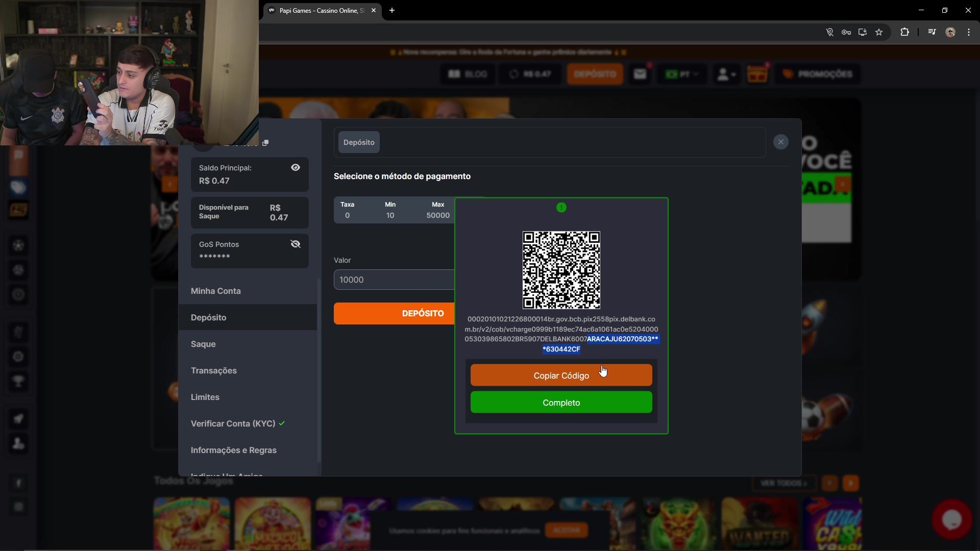Bookmark this page with star icon

[x=879, y=32]
